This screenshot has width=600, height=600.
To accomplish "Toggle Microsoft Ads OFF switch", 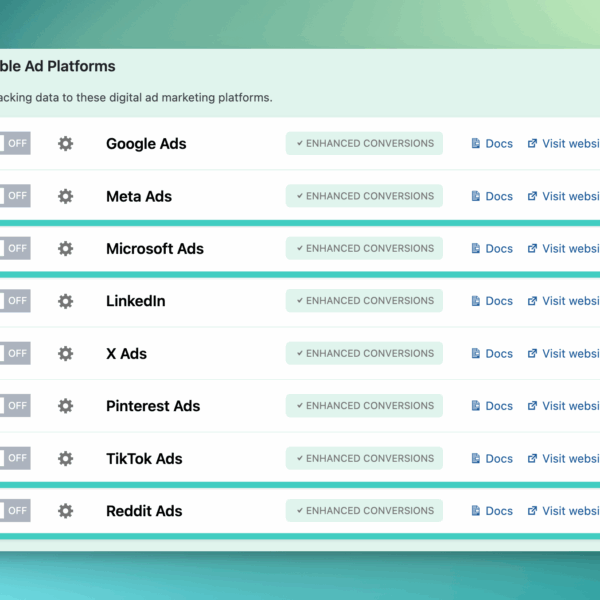I will click(15, 248).
